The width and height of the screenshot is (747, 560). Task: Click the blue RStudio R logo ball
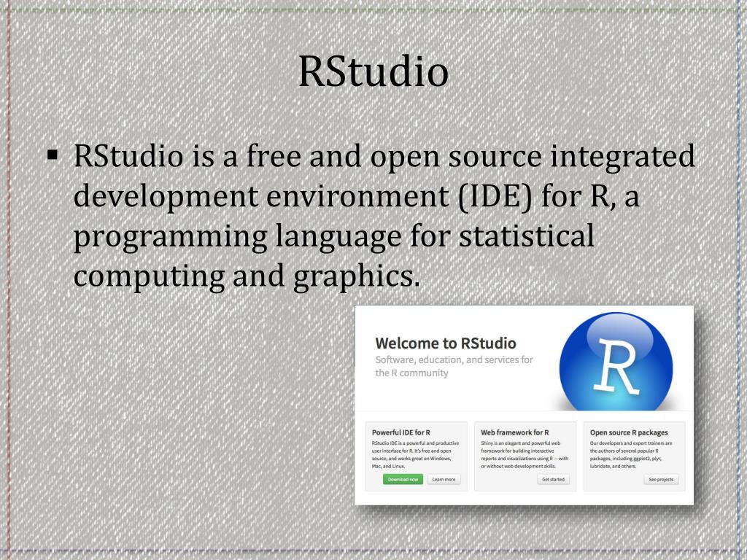[616, 362]
